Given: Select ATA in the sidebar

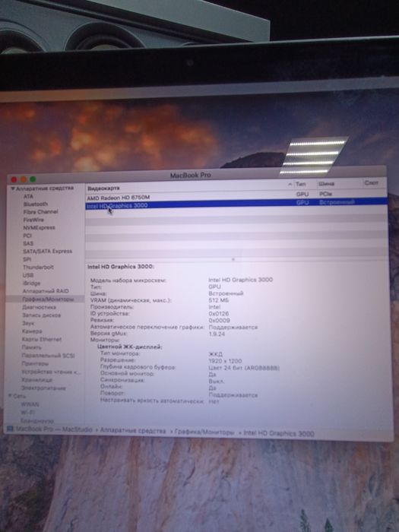Looking at the screenshot, I should [x=28, y=196].
